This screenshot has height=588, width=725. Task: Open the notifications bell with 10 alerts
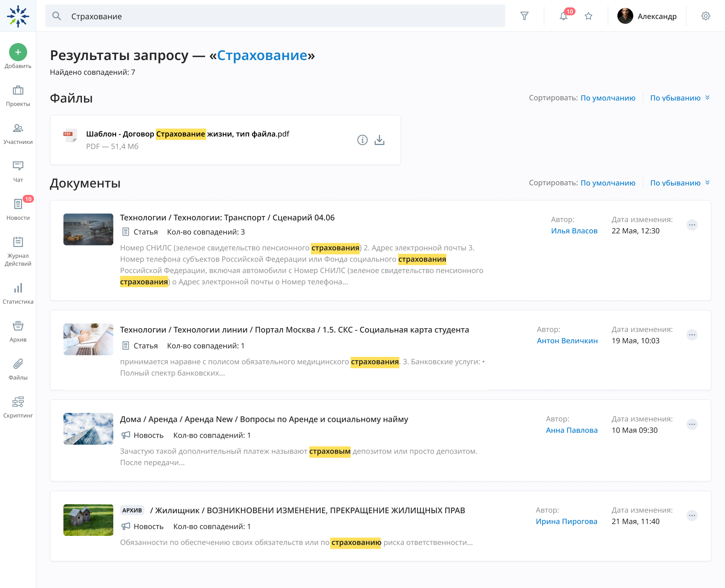pos(563,16)
